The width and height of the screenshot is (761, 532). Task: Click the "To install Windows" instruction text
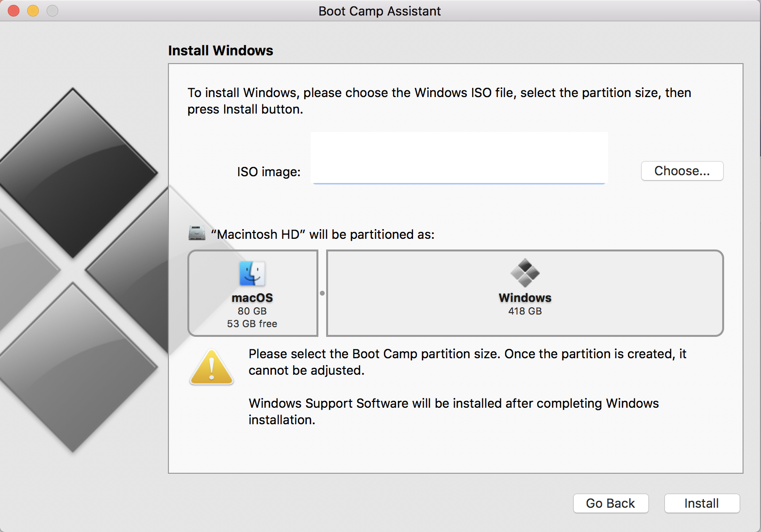[439, 101]
